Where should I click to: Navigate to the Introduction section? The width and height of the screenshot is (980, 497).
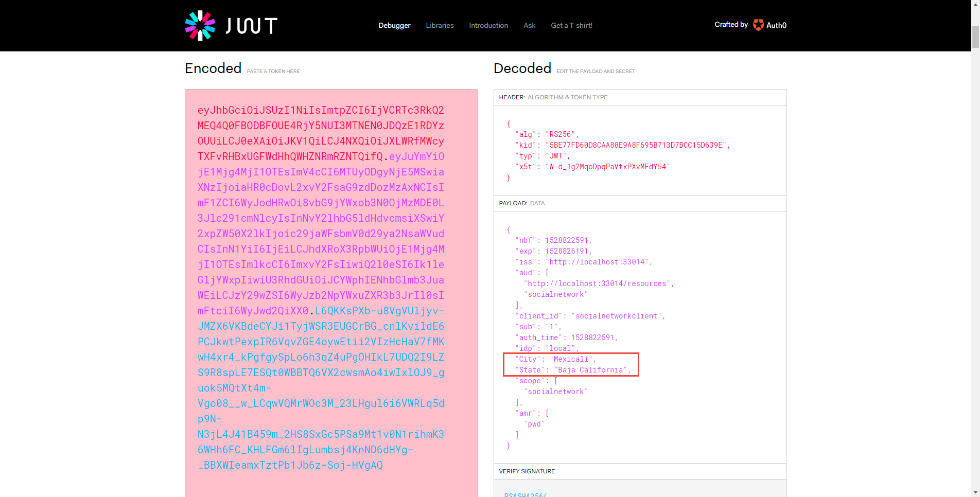coord(488,25)
